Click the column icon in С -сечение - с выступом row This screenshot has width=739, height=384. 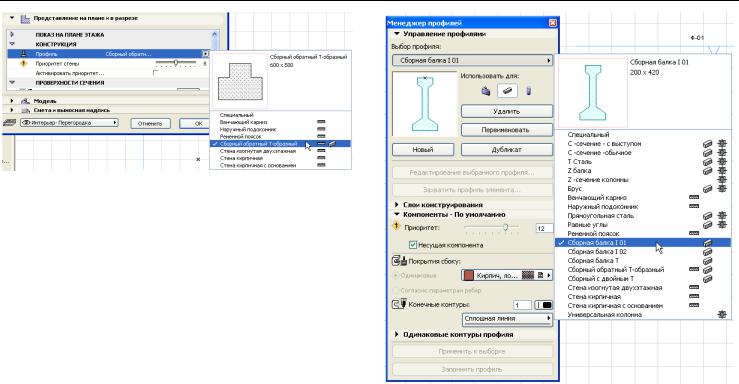[x=722, y=144]
